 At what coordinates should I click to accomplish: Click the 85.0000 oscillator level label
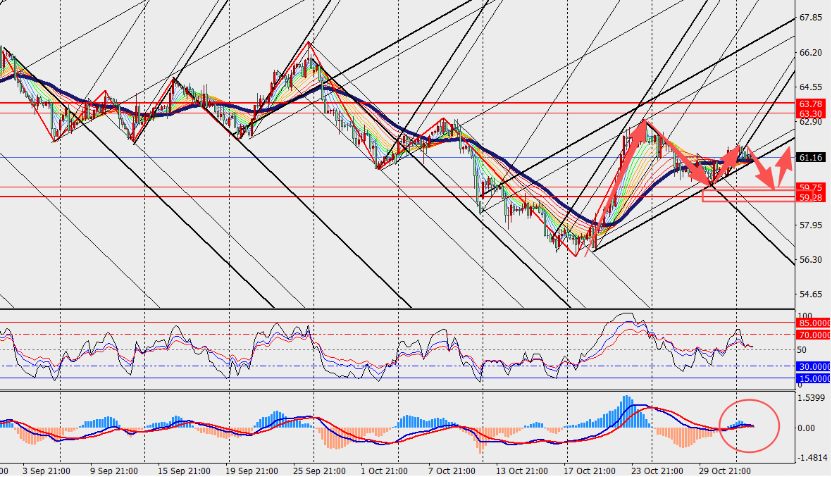812,323
